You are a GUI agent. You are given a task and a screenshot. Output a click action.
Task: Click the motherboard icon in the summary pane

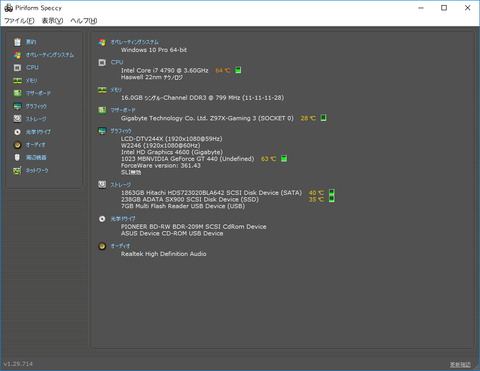[x=102, y=110]
